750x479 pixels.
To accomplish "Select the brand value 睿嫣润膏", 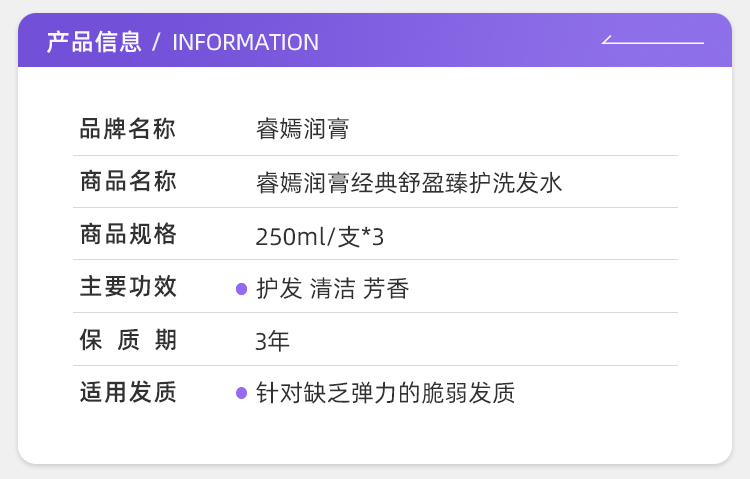I will (x=302, y=130).
